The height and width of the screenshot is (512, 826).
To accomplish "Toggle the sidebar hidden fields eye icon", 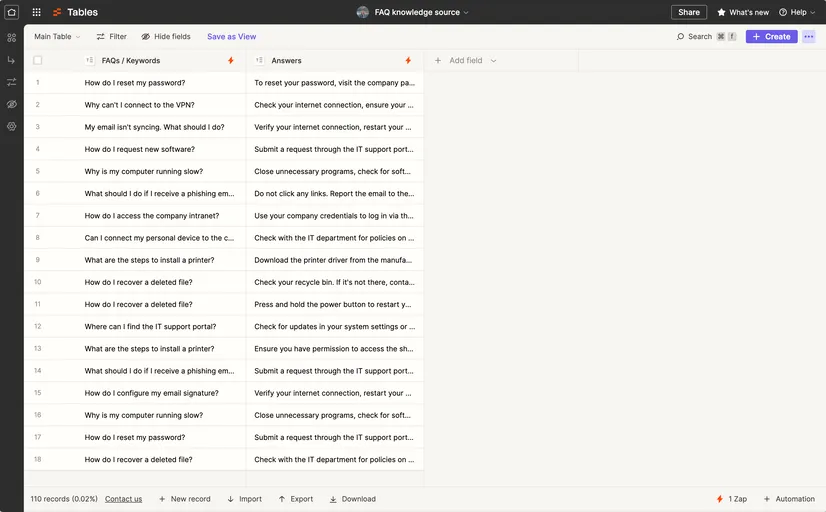I will tap(12, 104).
